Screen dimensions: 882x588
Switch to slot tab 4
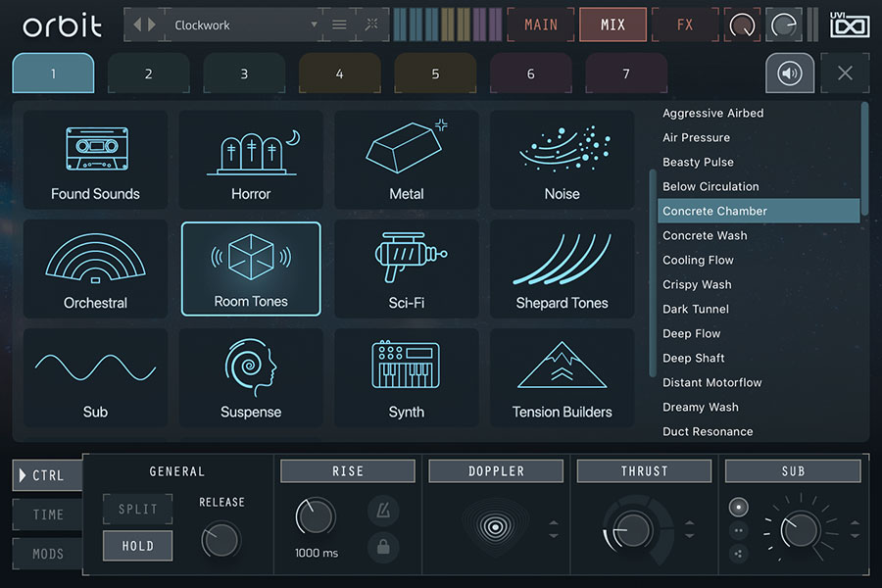pyautogui.click(x=339, y=73)
